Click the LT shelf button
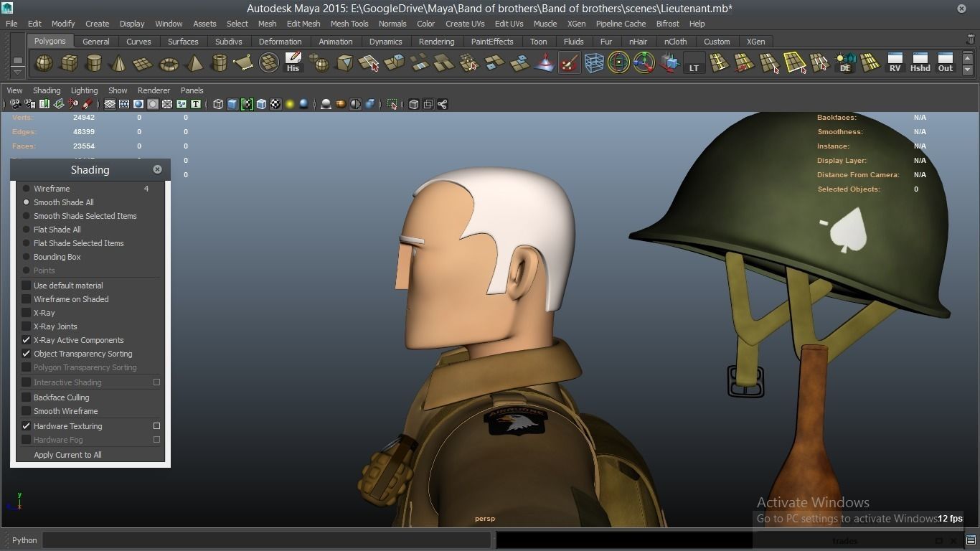Viewport: 980px width, 551px height. point(694,63)
